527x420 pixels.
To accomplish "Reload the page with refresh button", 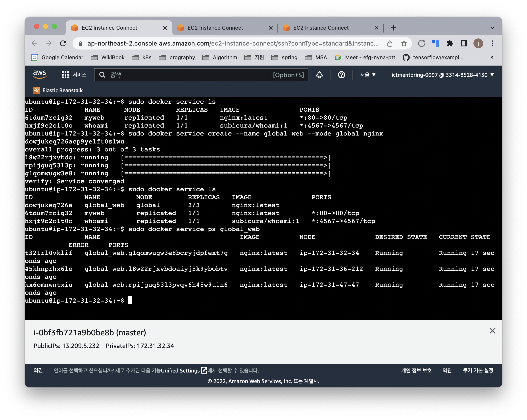I will pos(63,44).
